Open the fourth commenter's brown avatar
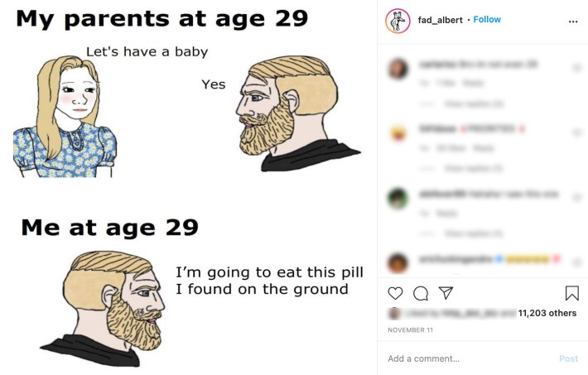The height and width of the screenshot is (375, 588). tap(398, 262)
